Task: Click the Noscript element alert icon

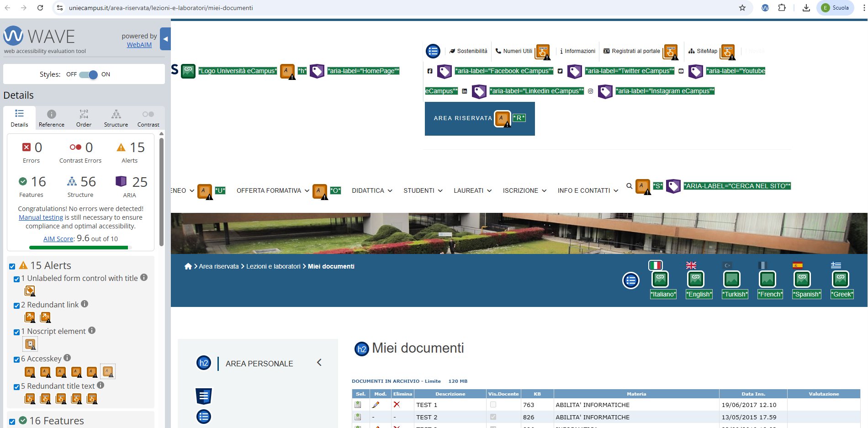Action: pyautogui.click(x=30, y=344)
